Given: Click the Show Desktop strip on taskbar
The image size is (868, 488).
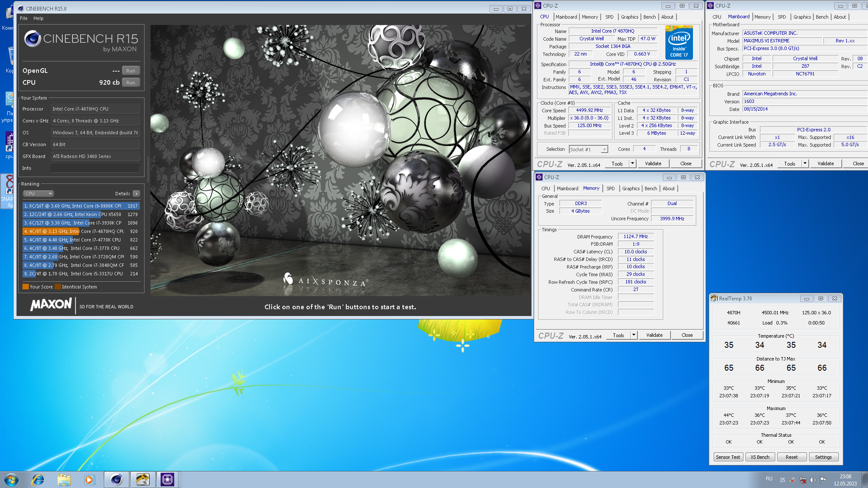Looking at the screenshot, I should [x=865, y=480].
